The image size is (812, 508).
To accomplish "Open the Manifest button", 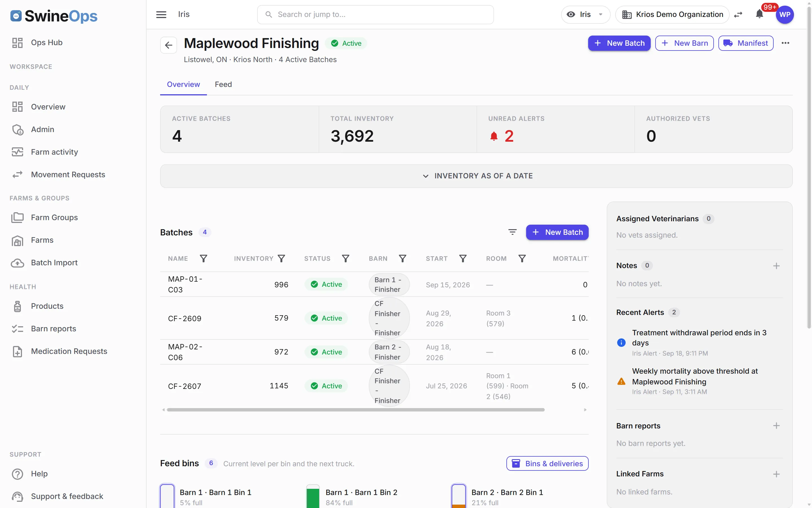I will (x=745, y=43).
